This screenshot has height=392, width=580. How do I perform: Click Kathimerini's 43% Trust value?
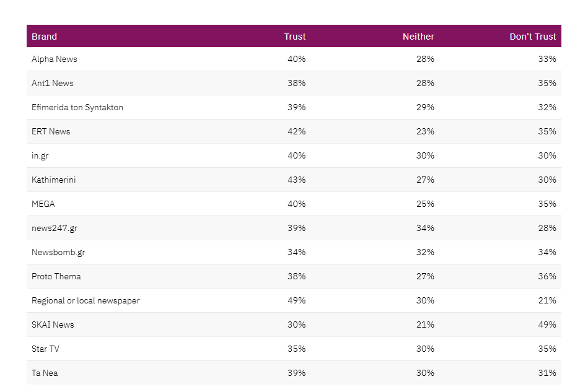coord(296,180)
